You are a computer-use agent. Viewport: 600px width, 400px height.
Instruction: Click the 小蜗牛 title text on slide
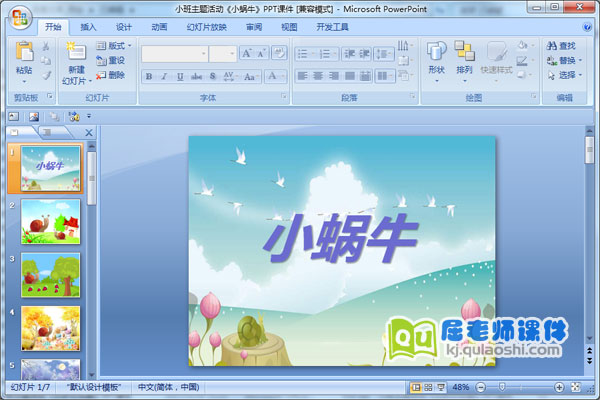tap(341, 239)
